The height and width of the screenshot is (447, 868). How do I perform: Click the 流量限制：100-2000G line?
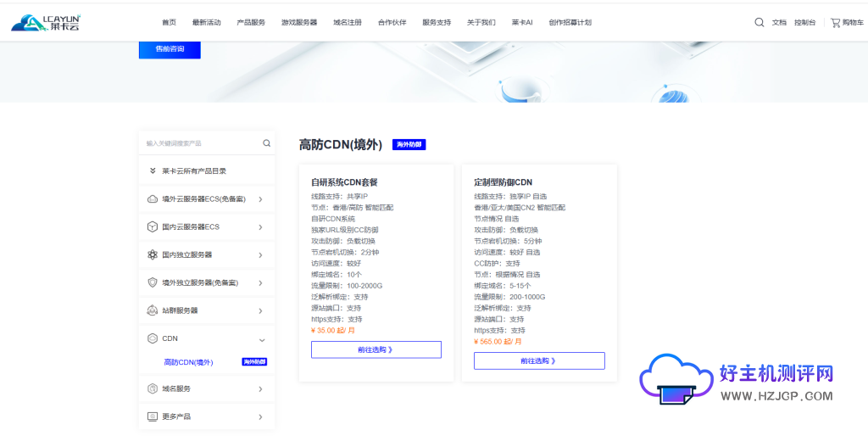[347, 286]
